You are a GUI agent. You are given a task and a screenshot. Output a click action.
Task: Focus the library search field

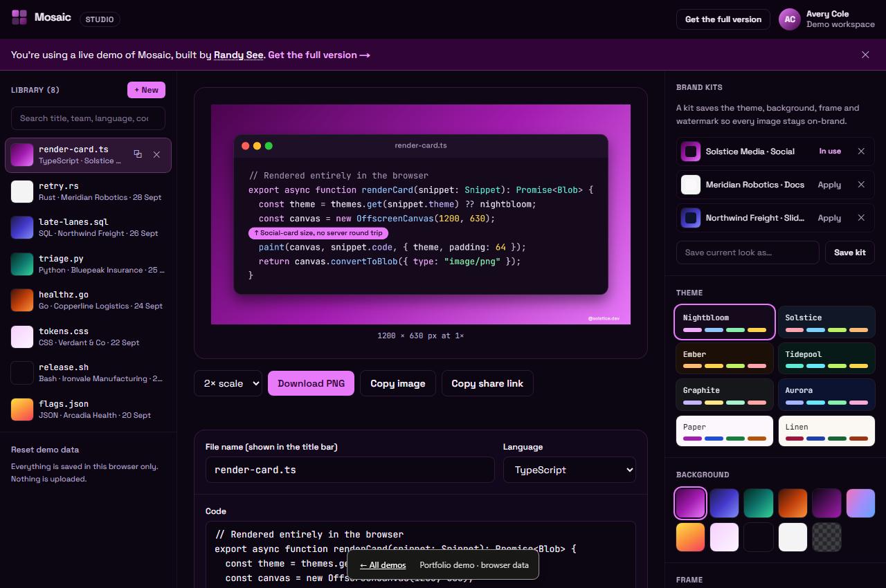88,118
